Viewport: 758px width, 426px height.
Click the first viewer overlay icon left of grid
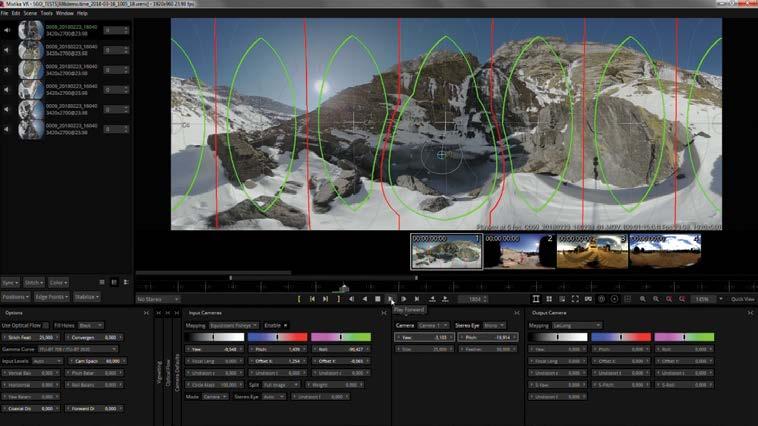536,299
